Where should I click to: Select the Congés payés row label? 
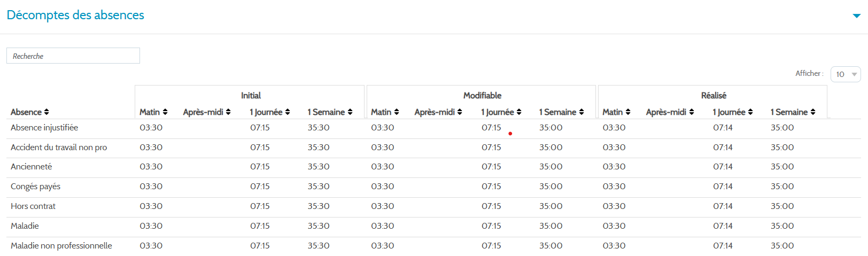click(x=35, y=187)
